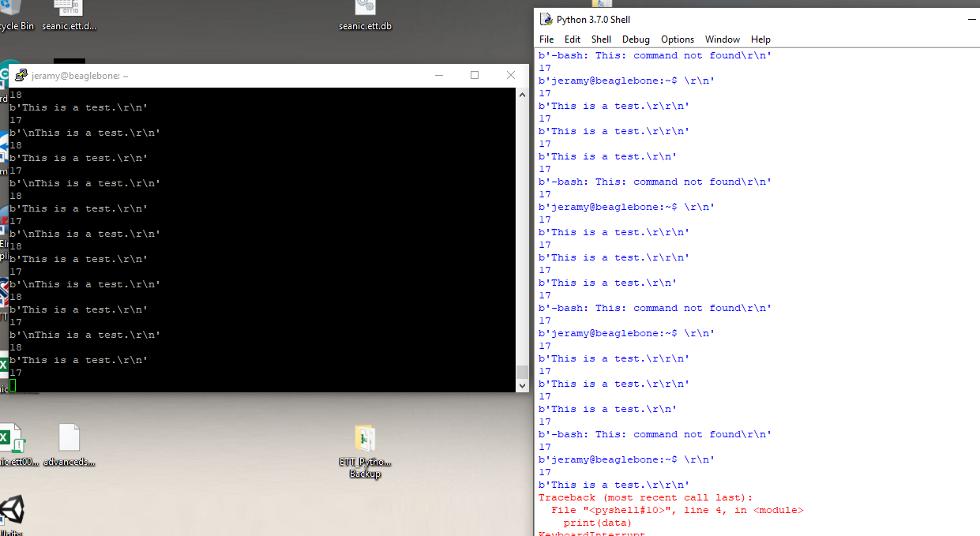980x536 pixels.
Task: Click the 'Python 3.7.0 Shell' title text
Action: (593, 20)
